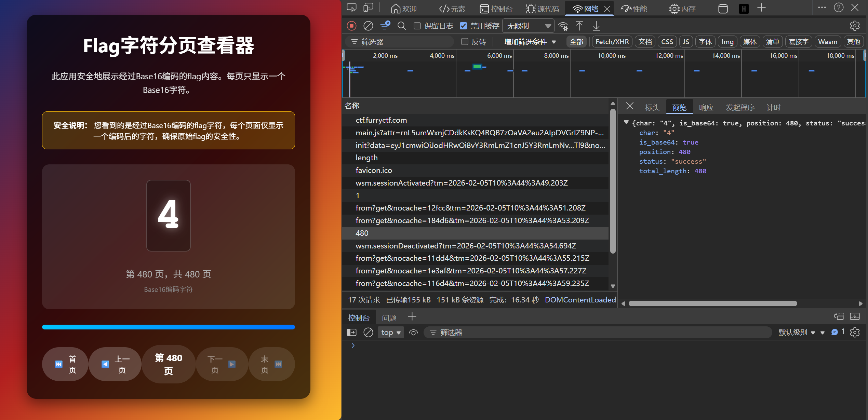Clear the network log
Viewport: 868px width, 420px height.
[368, 26]
